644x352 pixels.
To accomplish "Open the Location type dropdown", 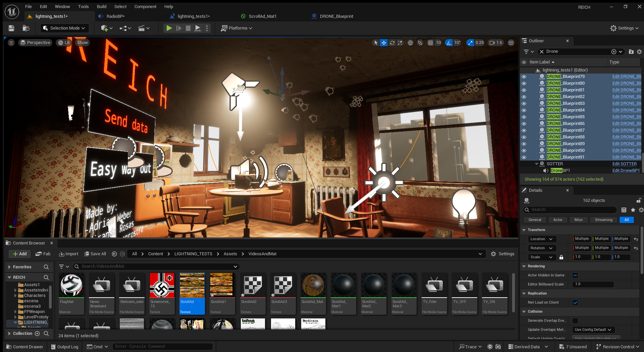I will tap(542, 239).
